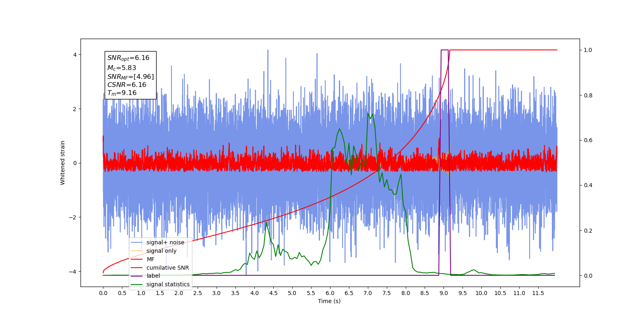This screenshot has width=644, height=322.
Task: Click the right y-axis tick label 0.2
Action: [x=588, y=231]
